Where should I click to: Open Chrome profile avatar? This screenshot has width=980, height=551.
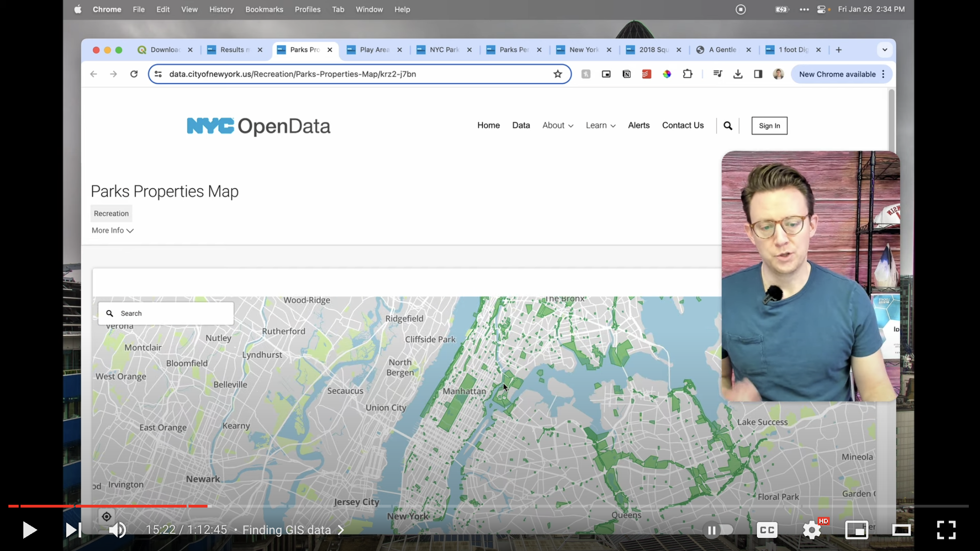[x=778, y=74]
